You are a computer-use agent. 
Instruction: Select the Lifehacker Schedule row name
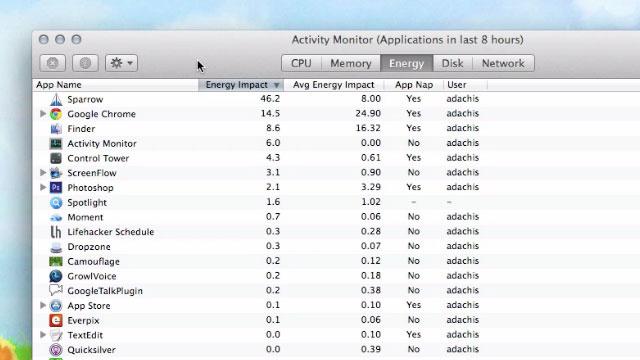pyautogui.click(x=111, y=232)
